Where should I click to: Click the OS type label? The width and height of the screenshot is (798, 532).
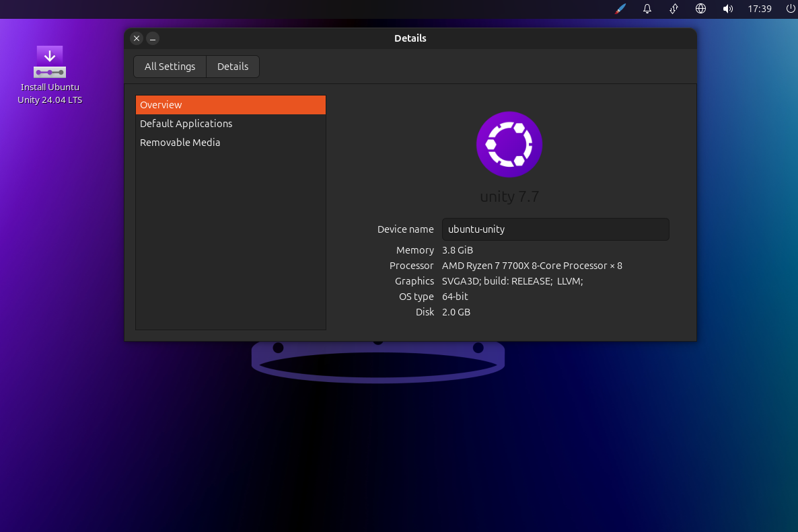pos(416,297)
